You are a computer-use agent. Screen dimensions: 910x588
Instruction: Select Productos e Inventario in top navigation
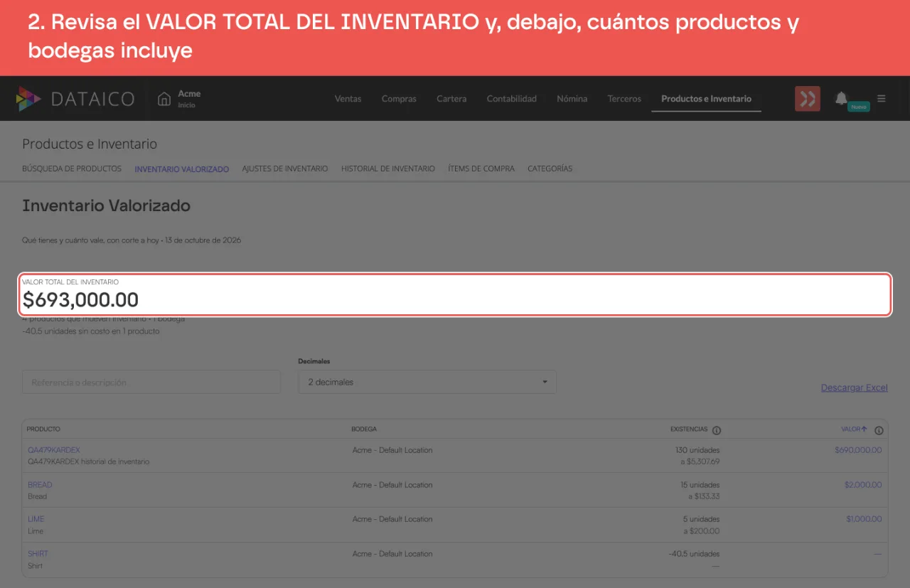[x=706, y=99]
